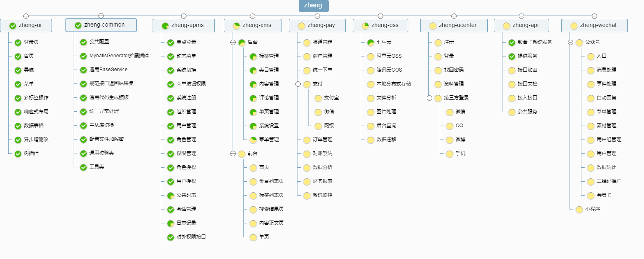The image size is (644, 259).
Task: Select the 资料管理 node
Action: pyautogui.click(x=454, y=84)
